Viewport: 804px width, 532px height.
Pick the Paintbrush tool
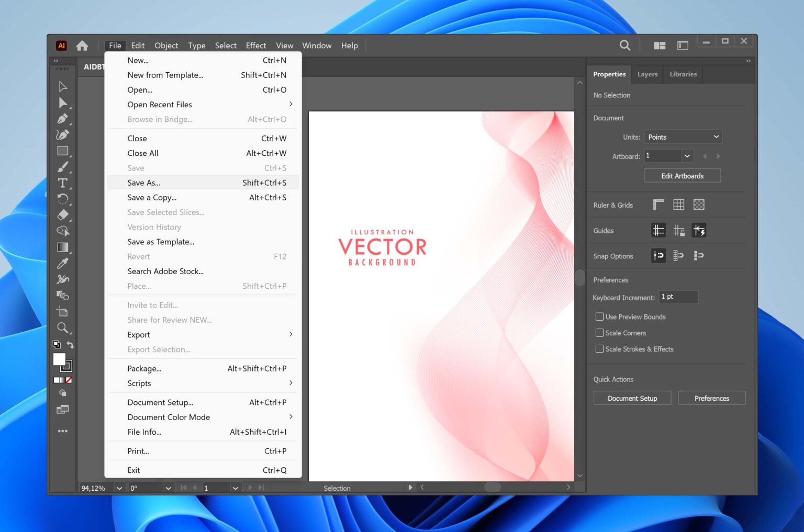tap(63, 167)
